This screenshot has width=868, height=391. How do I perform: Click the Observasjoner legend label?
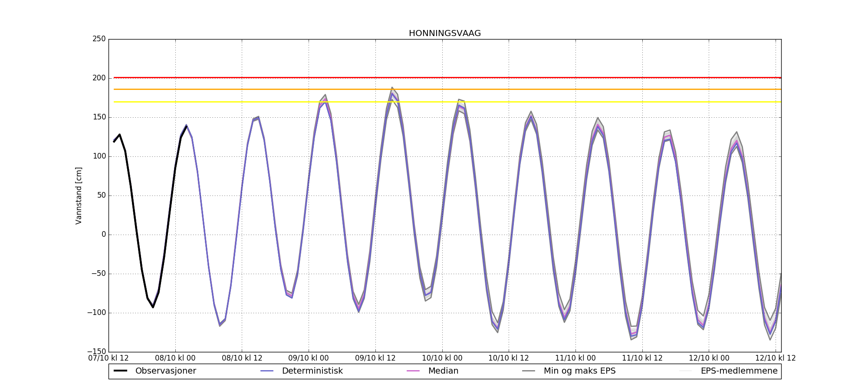click(165, 371)
